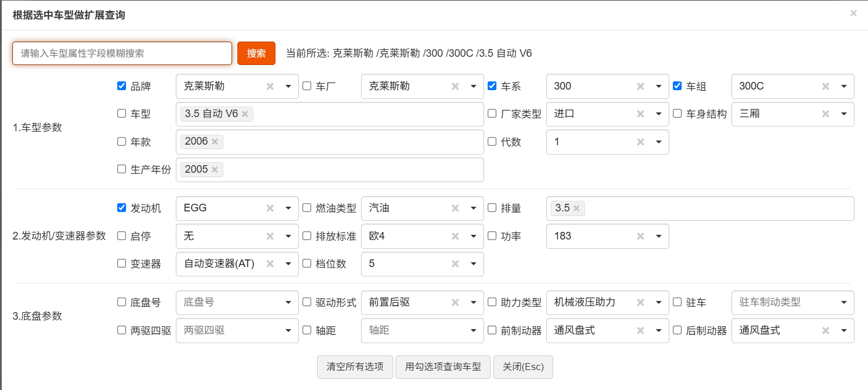Expand the 底盘号 dropdown
The height and width of the screenshot is (390, 868).
[288, 303]
